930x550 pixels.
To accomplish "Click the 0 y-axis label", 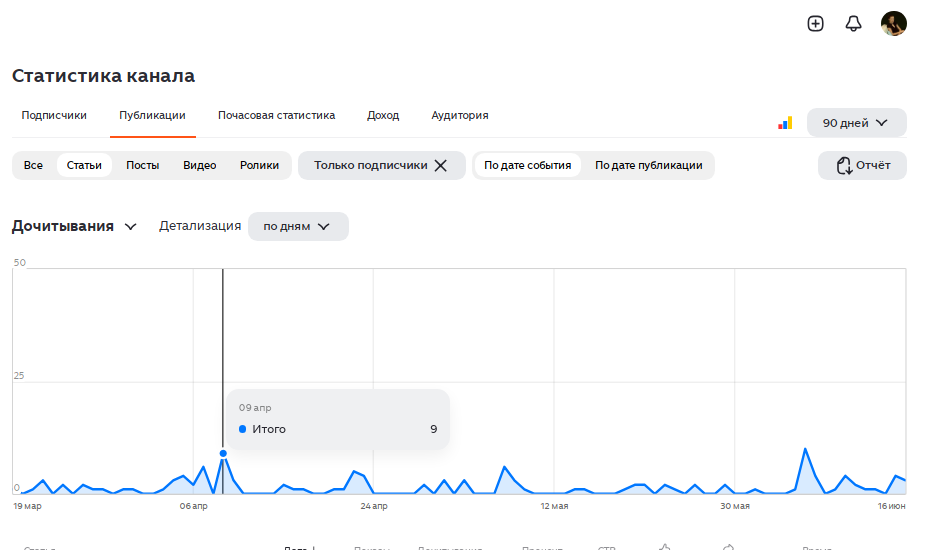I will click(x=17, y=488).
